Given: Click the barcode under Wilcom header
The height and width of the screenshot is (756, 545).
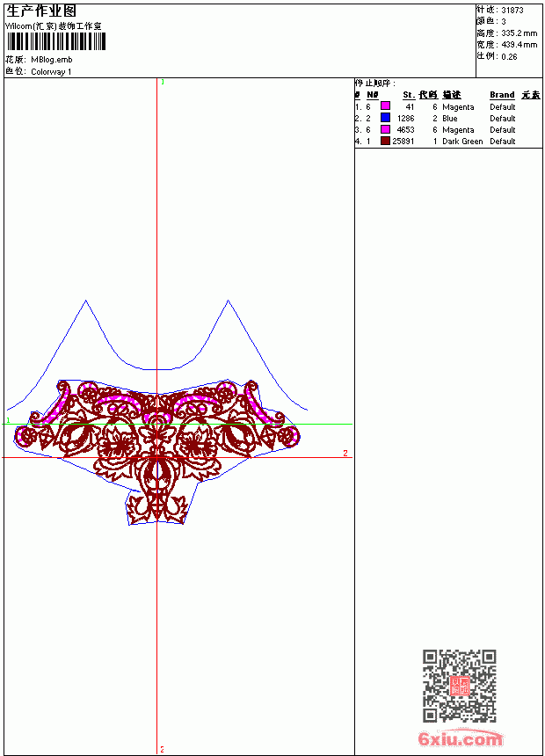Looking at the screenshot, I should (55, 41).
